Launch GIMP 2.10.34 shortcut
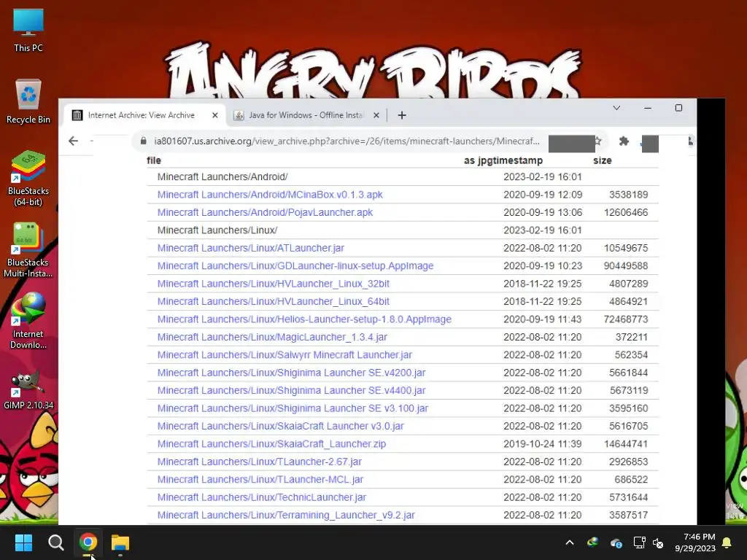This screenshot has width=747, height=560. (x=28, y=389)
